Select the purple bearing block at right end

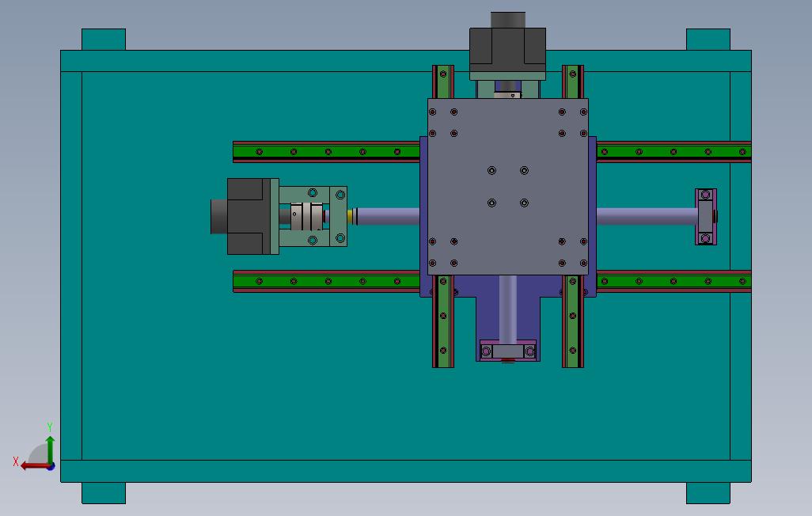[706, 217]
